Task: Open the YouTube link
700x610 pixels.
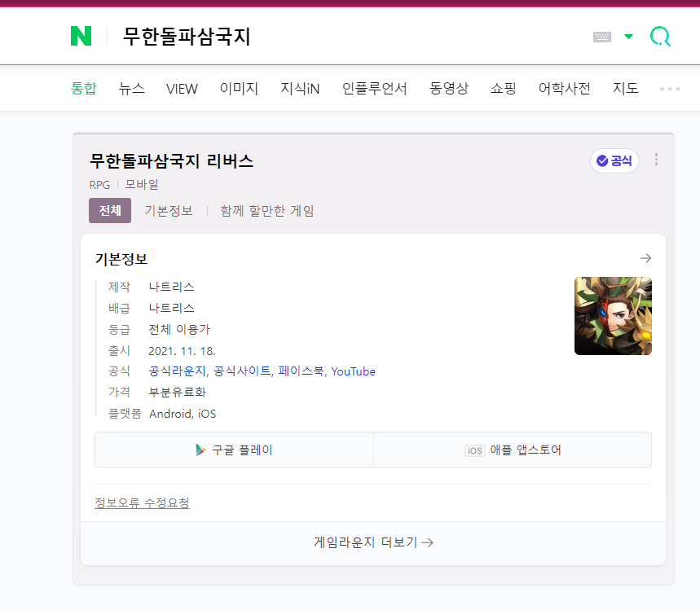Action: tap(353, 371)
